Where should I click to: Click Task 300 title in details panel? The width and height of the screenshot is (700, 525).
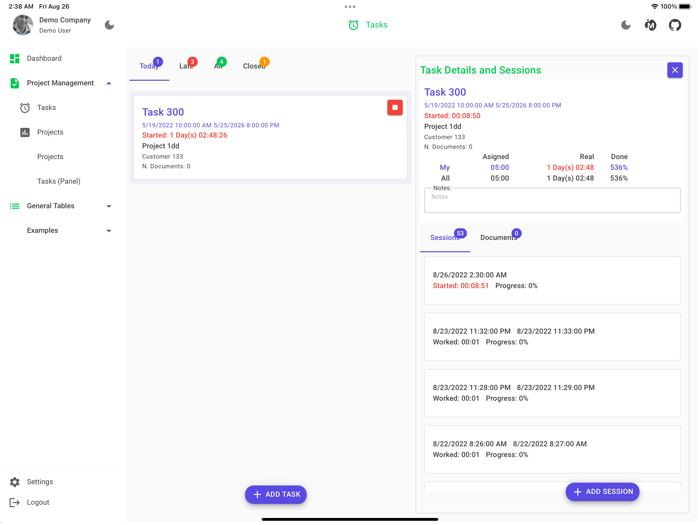pyautogui.click(x=445, y=92)
